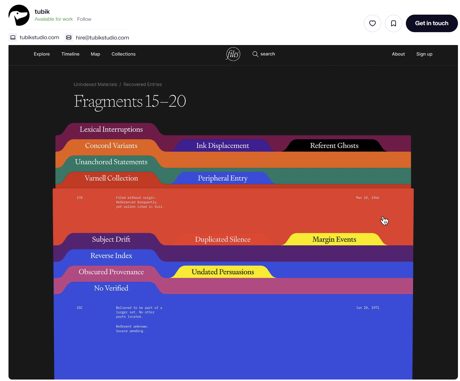The height and width of the screenshot is (381, 460).
Task: Open hire@tubikstudio.com email link
Action: click(102, 37)
